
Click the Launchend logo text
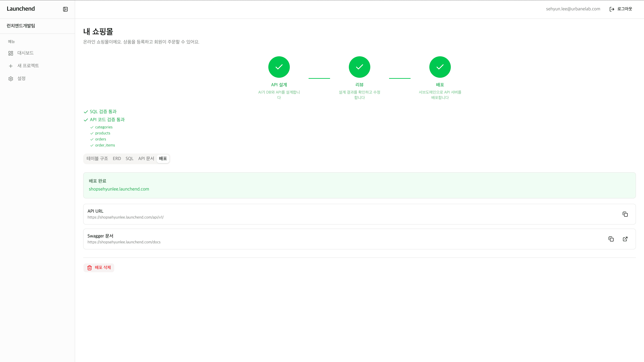click(x=21, y=9)
